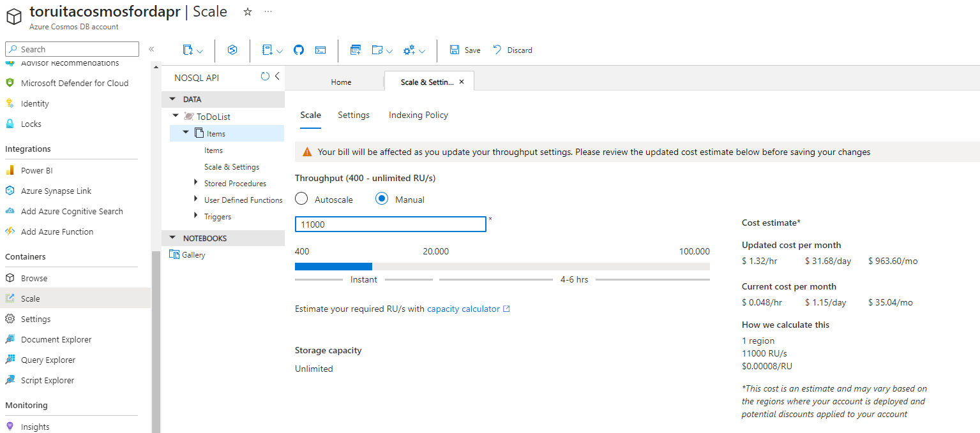Expand the User Defined Functions node
The height and width of the screenshot is (433, 980).
[196, 200]
